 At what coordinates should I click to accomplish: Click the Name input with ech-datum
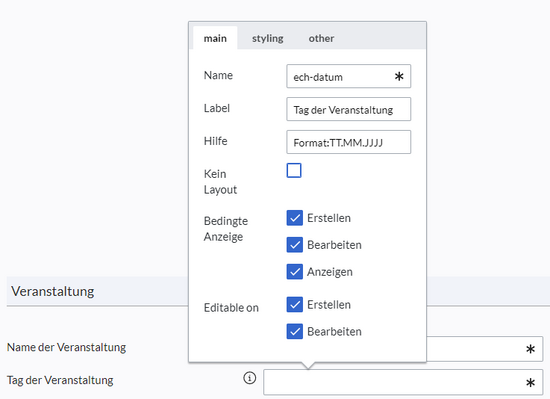coord(349,76)
